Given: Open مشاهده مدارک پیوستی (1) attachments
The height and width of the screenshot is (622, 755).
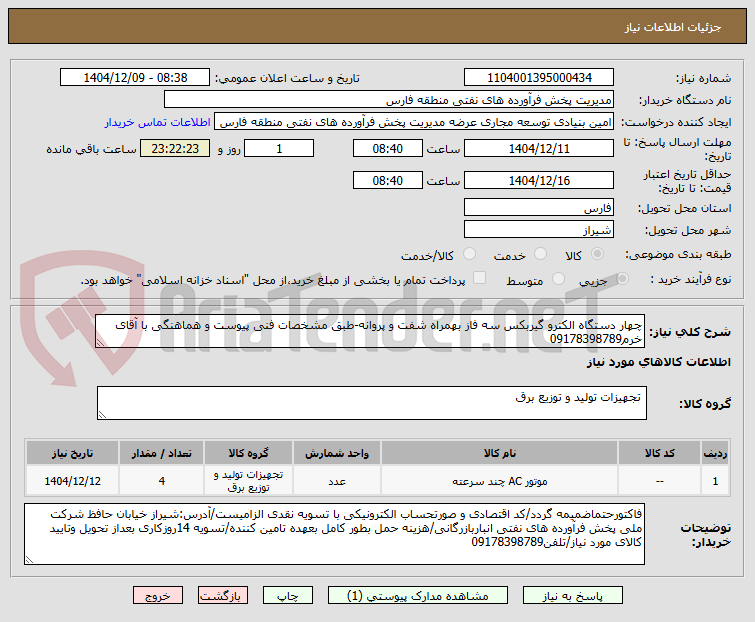Looking at the screenshot, I should (417, 595).
